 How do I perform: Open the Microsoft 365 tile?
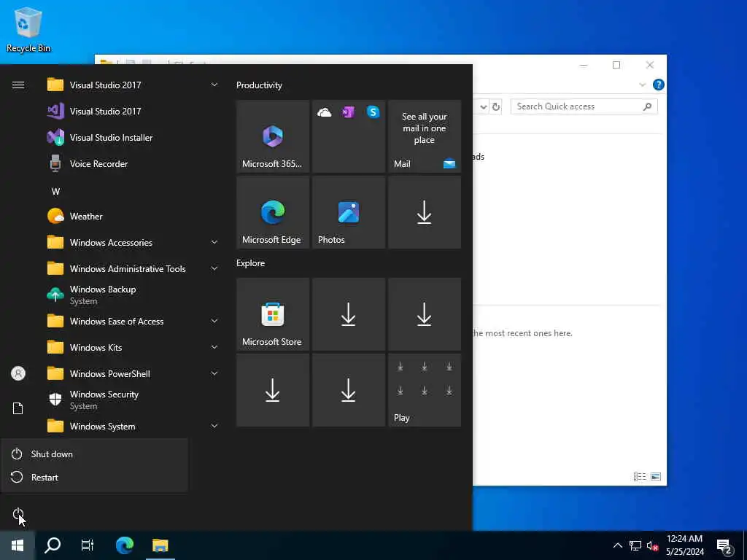coord(273,136)
